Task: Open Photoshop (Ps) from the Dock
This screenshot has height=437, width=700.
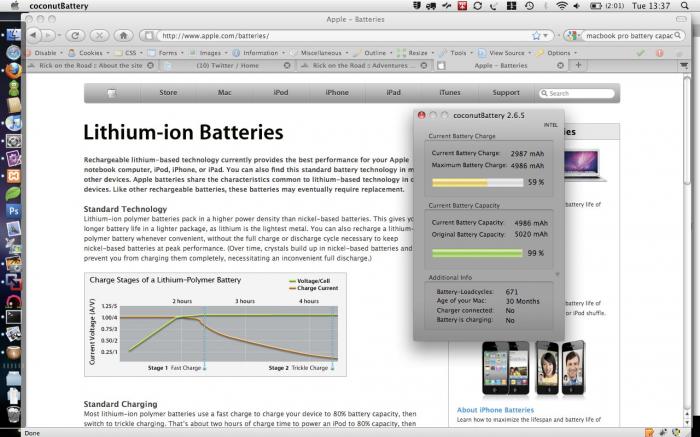Action: point(13,210)
